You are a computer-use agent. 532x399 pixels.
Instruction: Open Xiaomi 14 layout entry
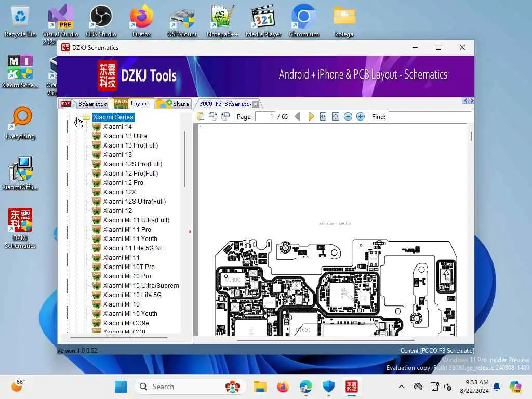point(117,127)
